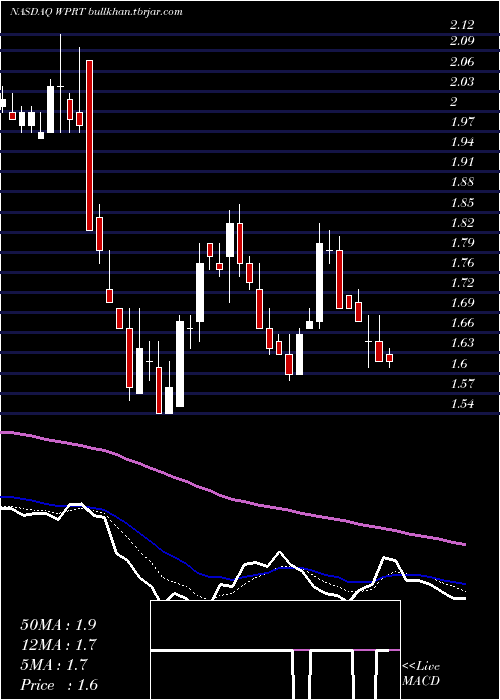Viewport: 500px width, 700px height.
Task: Click the 1.54 price axis label
Action: [462, 404]
